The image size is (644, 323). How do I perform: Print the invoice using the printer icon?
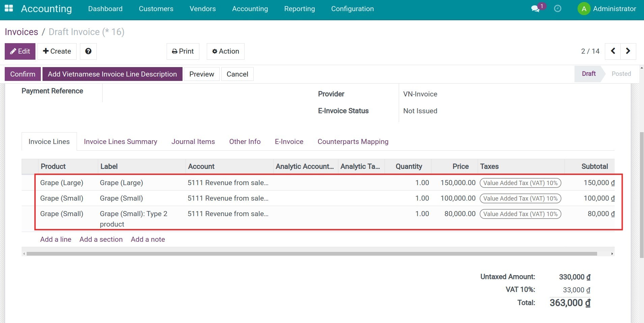[x=183, y=51]
